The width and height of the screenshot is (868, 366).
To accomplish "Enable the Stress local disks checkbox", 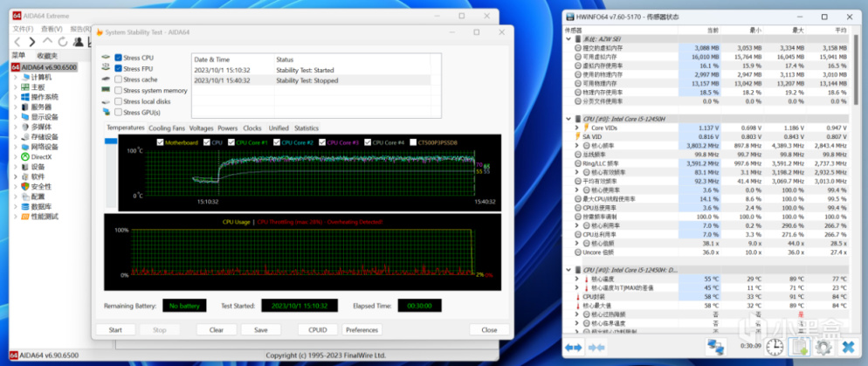I will tap(119, 101).
